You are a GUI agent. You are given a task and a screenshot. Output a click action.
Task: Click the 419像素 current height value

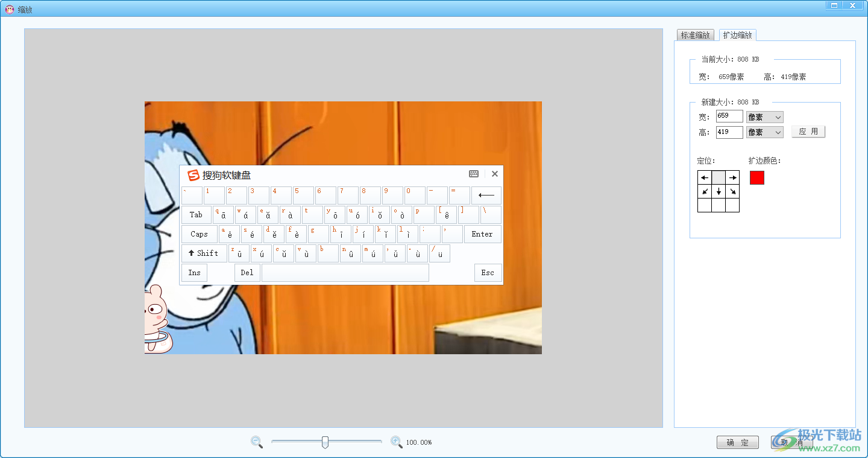coord(793,77)
